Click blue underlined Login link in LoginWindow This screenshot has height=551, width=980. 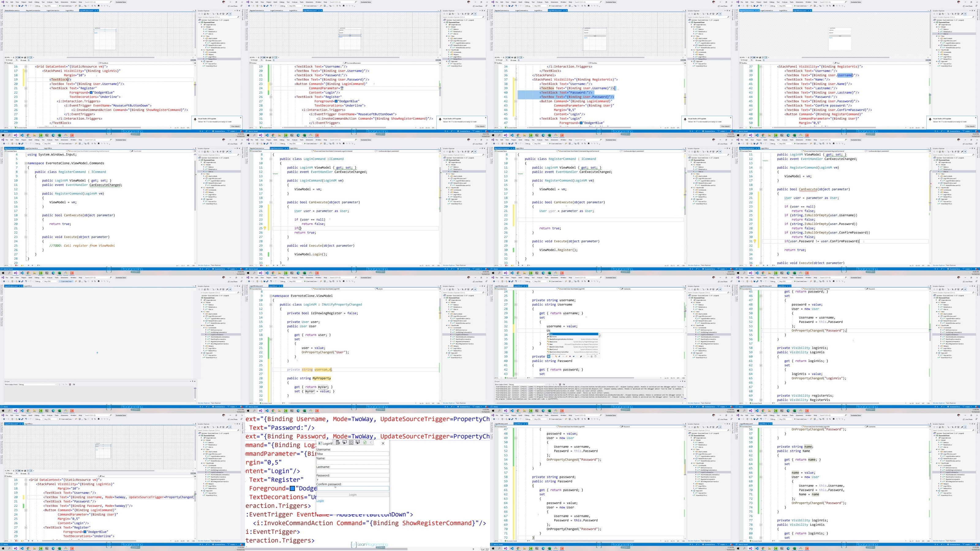[320, 500]
